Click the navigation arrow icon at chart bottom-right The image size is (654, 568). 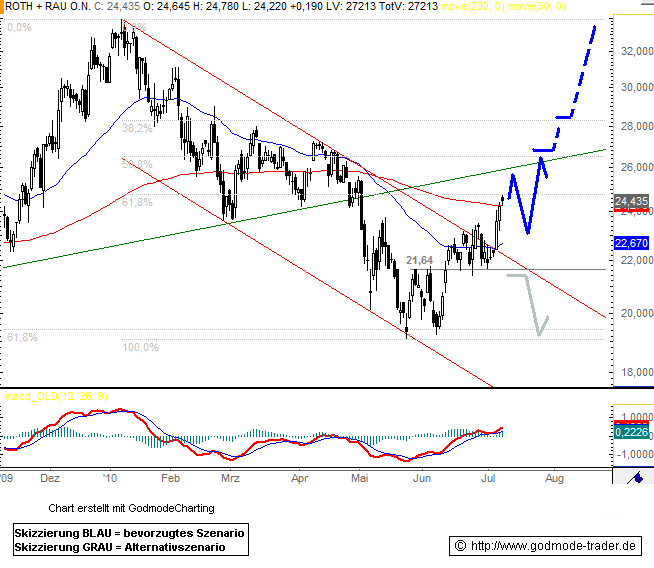pyautogui.click(x=632, y=478)
